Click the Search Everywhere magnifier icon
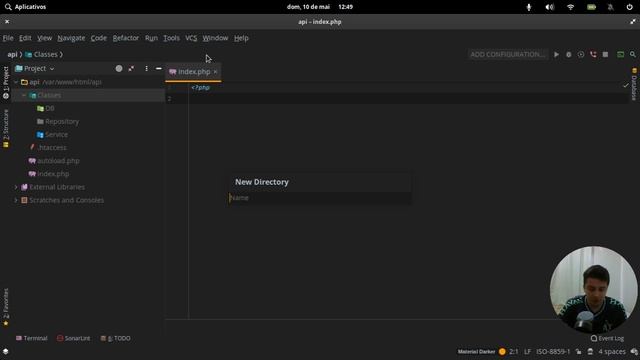The width and height of the screenshot is (640, 360). (633, 54)
